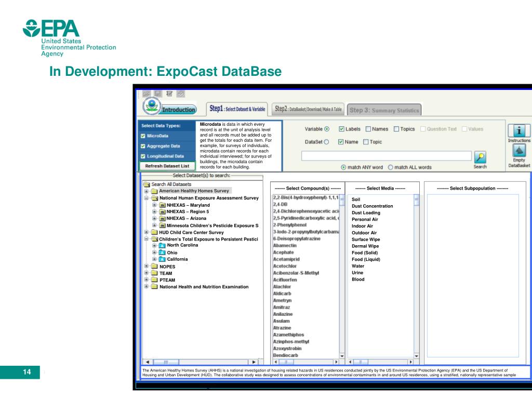Select the Variable radio button
Viewport: 532px width, 399px height.
click(x=327, y=129)
